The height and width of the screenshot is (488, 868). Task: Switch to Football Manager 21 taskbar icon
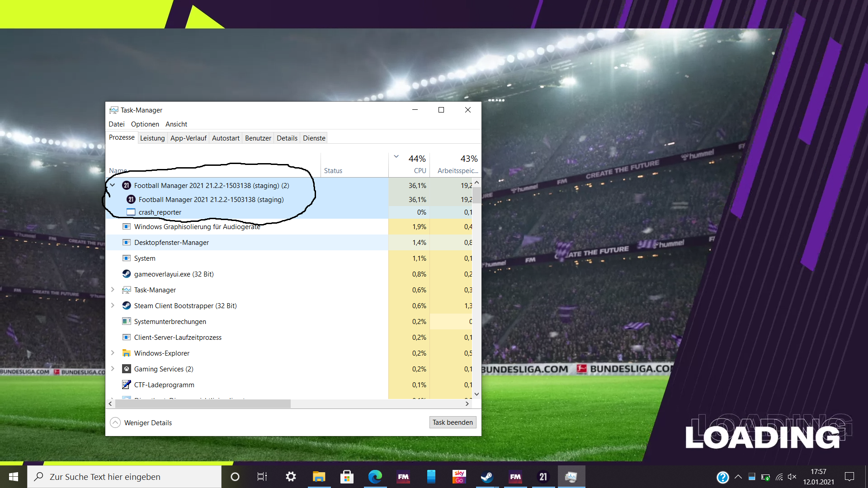(x=543, y=477)
